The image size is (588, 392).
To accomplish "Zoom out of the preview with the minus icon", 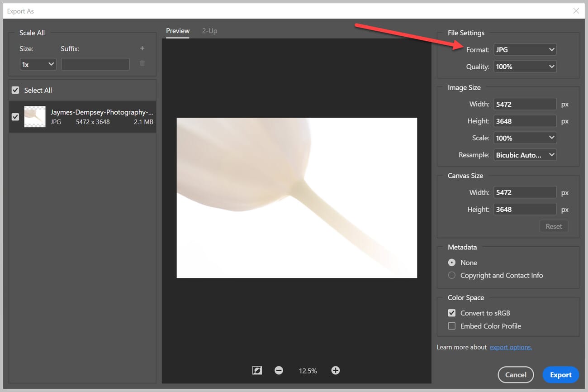I will tap(279, 370).
